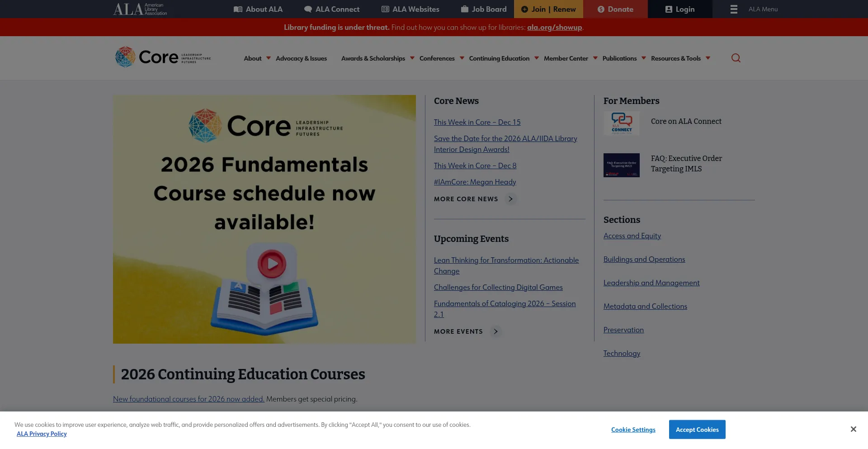Viewport: 868px width, 449px height.
Task: Open Cookie Settings link
Action: (633, 430)
